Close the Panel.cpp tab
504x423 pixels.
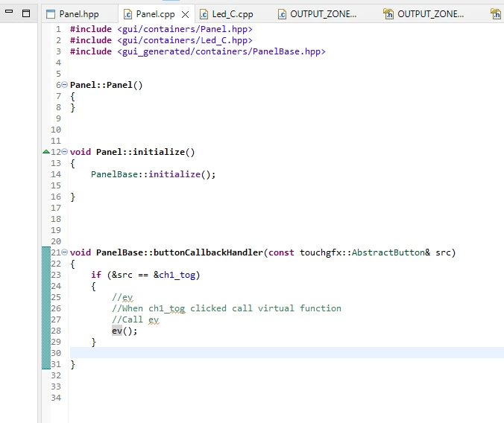(x=185, y=14)
